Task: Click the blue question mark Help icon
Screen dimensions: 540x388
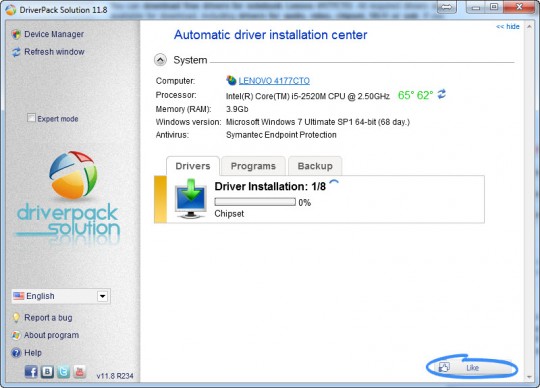Action: 16,353
